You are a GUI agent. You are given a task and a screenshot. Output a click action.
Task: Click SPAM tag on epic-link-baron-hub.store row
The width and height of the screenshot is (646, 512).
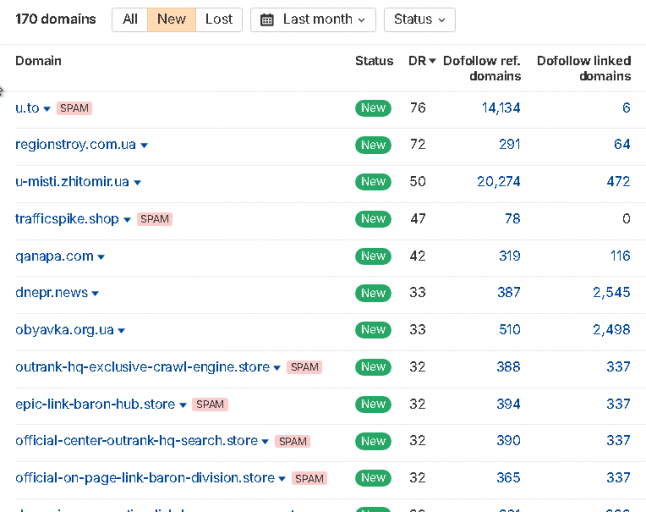click(210, 404)
